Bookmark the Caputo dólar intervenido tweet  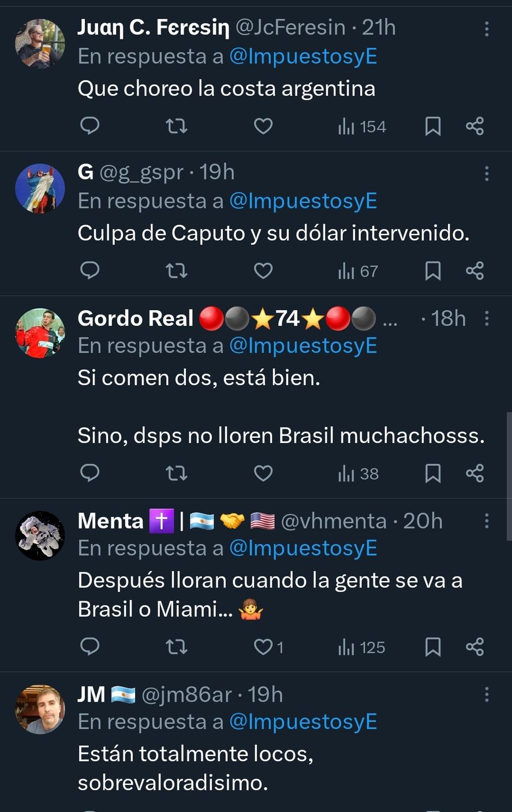tap(433, 270)
